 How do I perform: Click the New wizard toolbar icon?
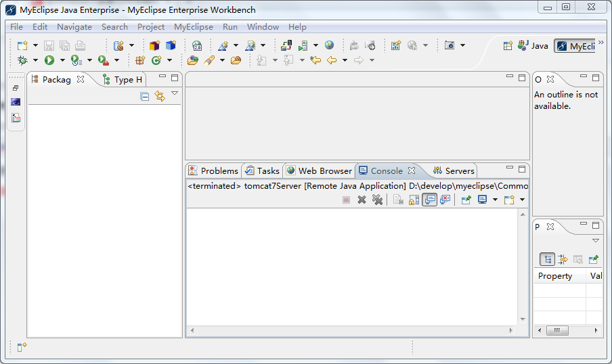[x=22, y=45]
